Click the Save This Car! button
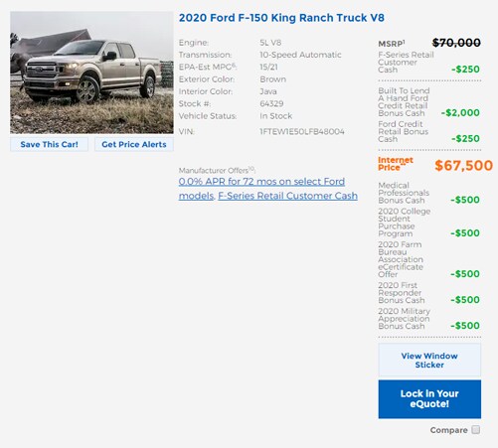Viewport: 498px width, 448px height. coord(49,144)
